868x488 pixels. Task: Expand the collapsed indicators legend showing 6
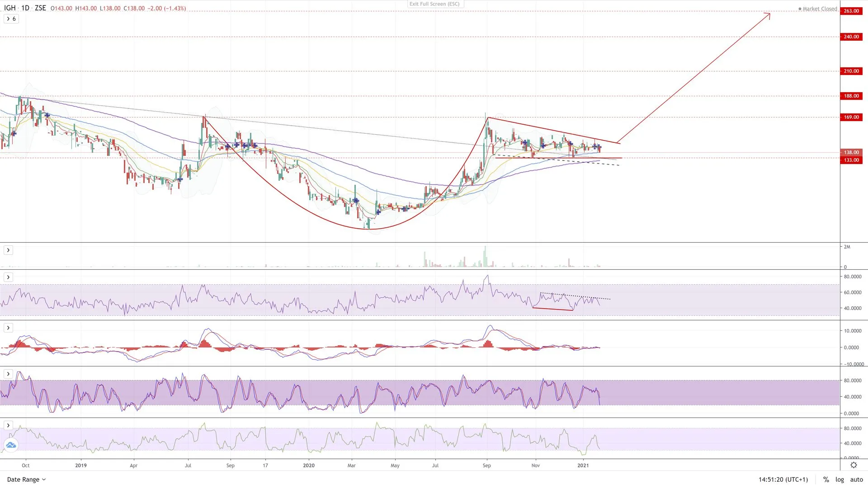[x=11, y=19]
